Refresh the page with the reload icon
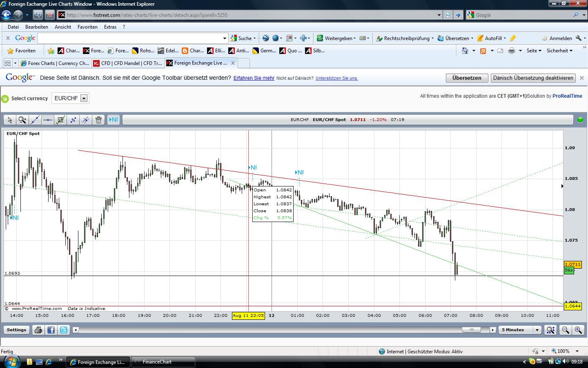This screenshot has height=368, width=588. (38, 15)
